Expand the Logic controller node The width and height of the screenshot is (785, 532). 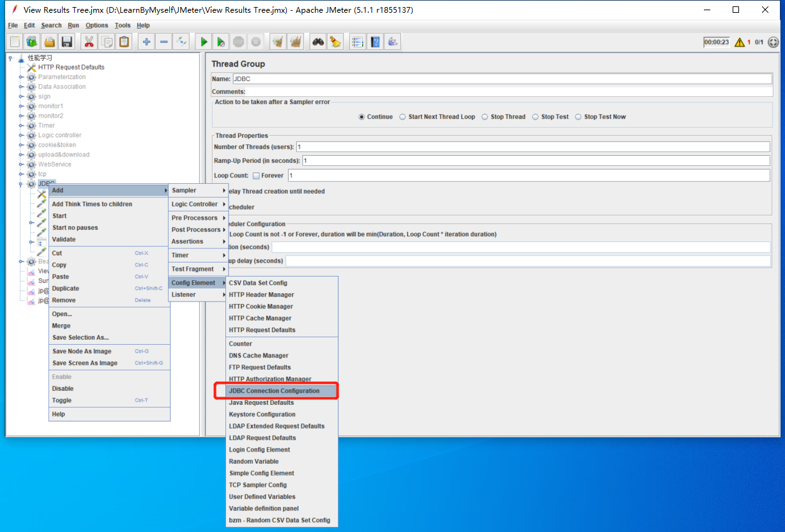pos(21,135)
